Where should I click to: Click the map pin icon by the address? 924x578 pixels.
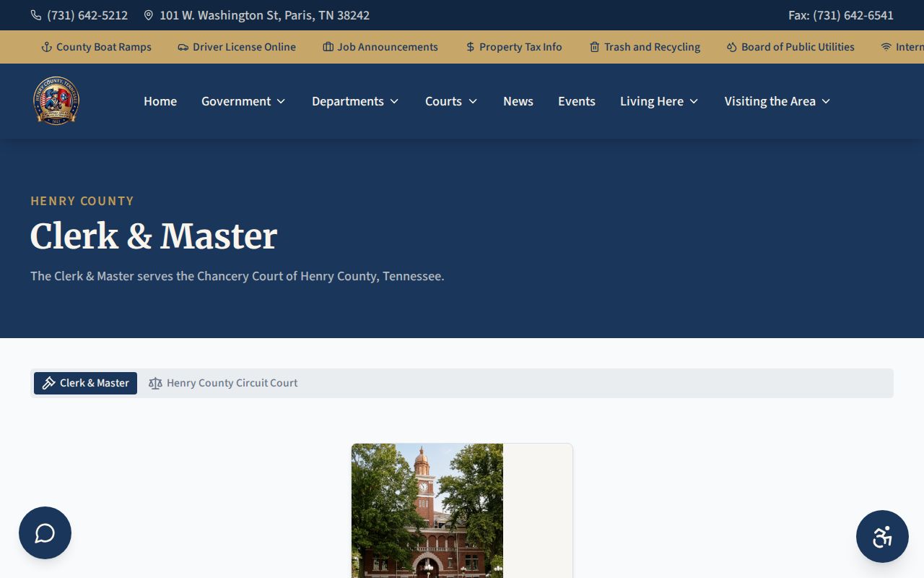pos(149,15)
